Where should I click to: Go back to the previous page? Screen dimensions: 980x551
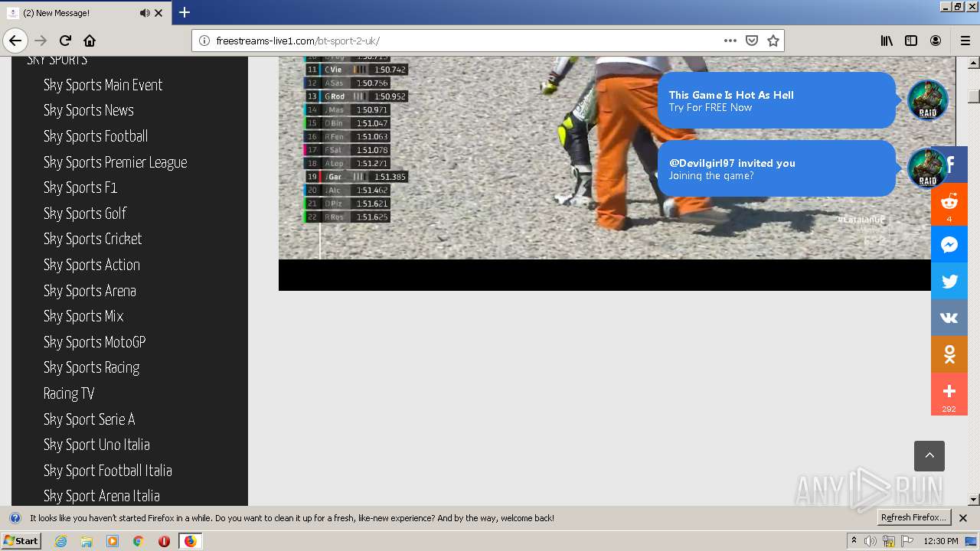[x=15, y=41]
